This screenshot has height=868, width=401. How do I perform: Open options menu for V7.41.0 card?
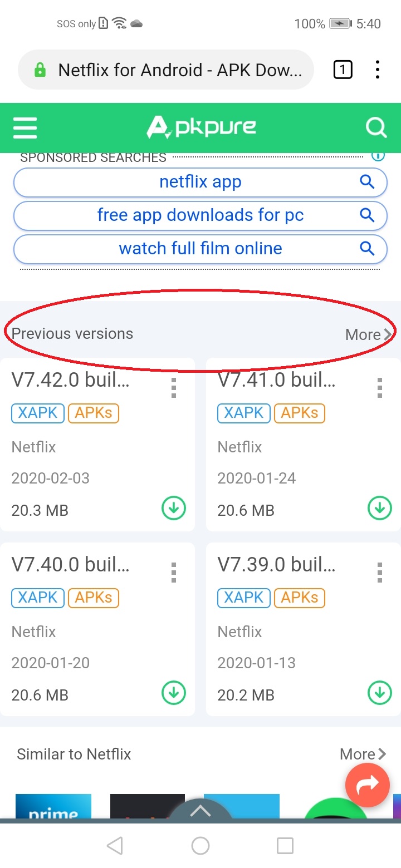click(380, 387)
